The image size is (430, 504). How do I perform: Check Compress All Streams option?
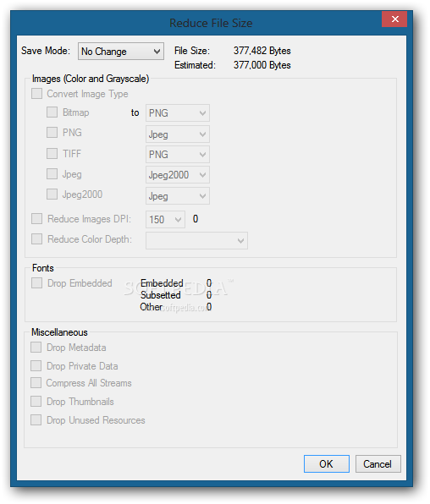pyautogui.click(x=36, y=383)
